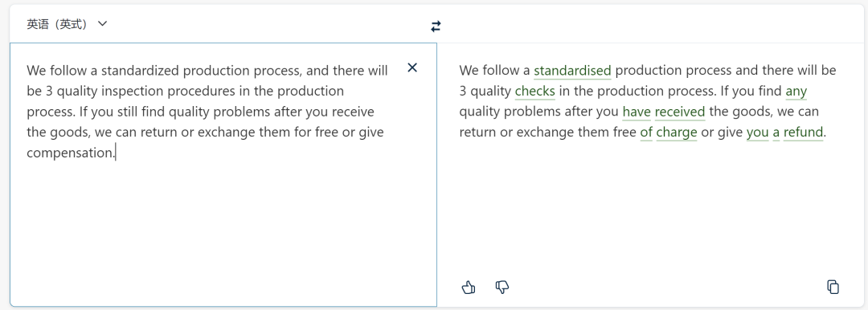Give thumbs up to the result

coord(469,287)
